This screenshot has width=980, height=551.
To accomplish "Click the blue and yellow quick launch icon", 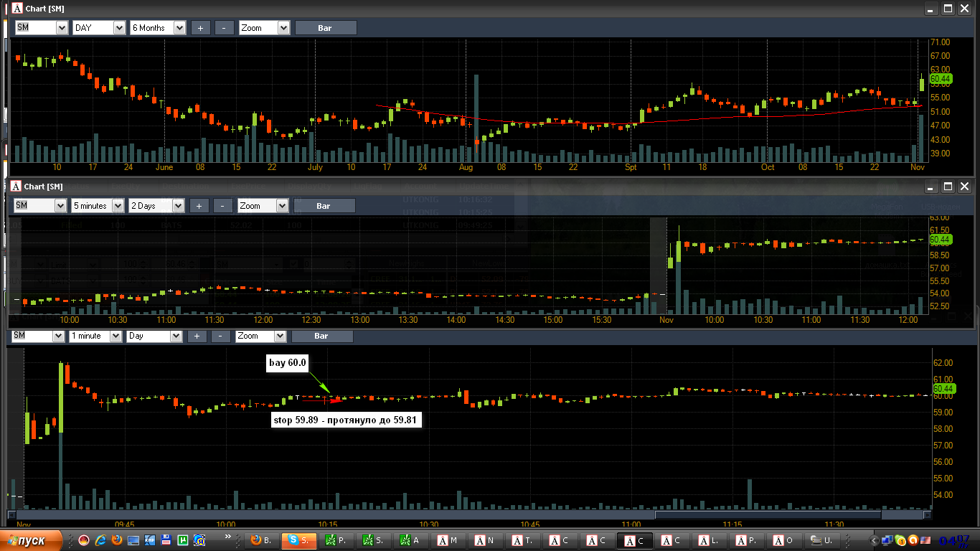I will tap(199, 540).
